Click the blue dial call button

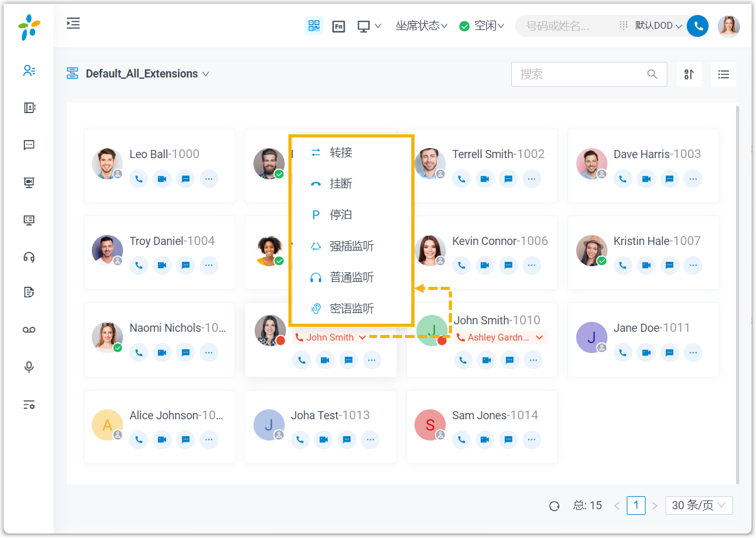click(697, 26)
